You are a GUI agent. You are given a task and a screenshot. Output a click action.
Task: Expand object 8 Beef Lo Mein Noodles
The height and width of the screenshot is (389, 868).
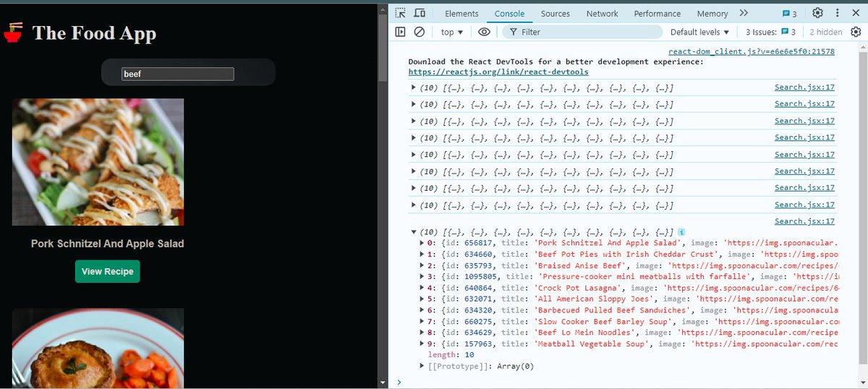coord(423,333)
